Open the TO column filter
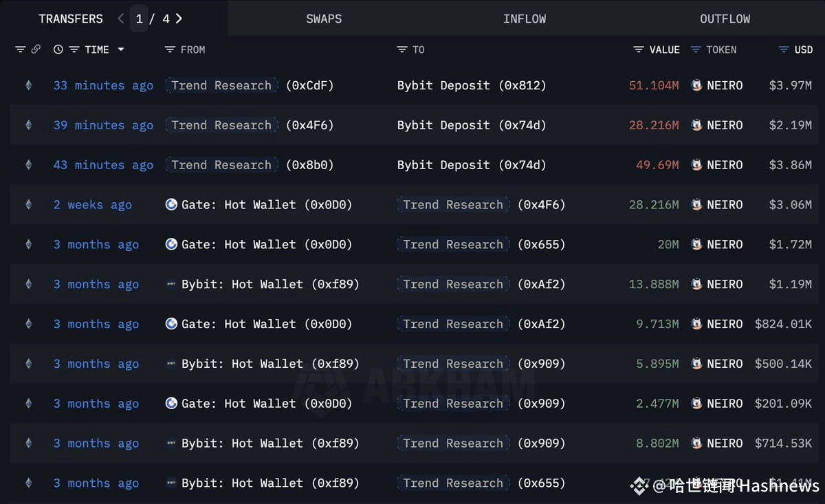 (402, 50)
